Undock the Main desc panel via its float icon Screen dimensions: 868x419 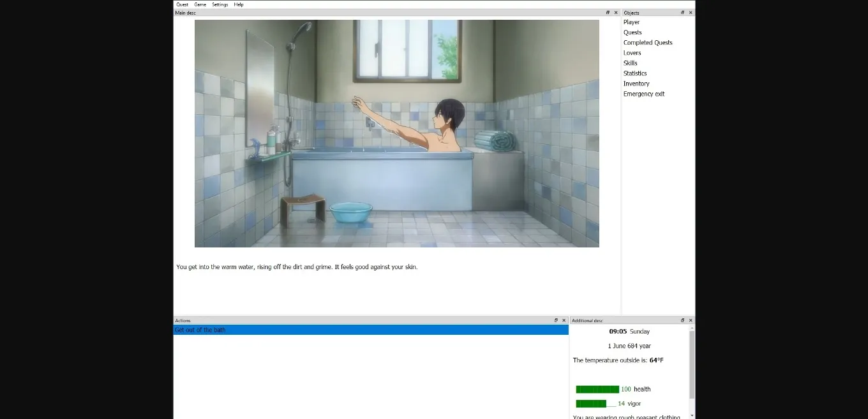(x=608, y=12)
